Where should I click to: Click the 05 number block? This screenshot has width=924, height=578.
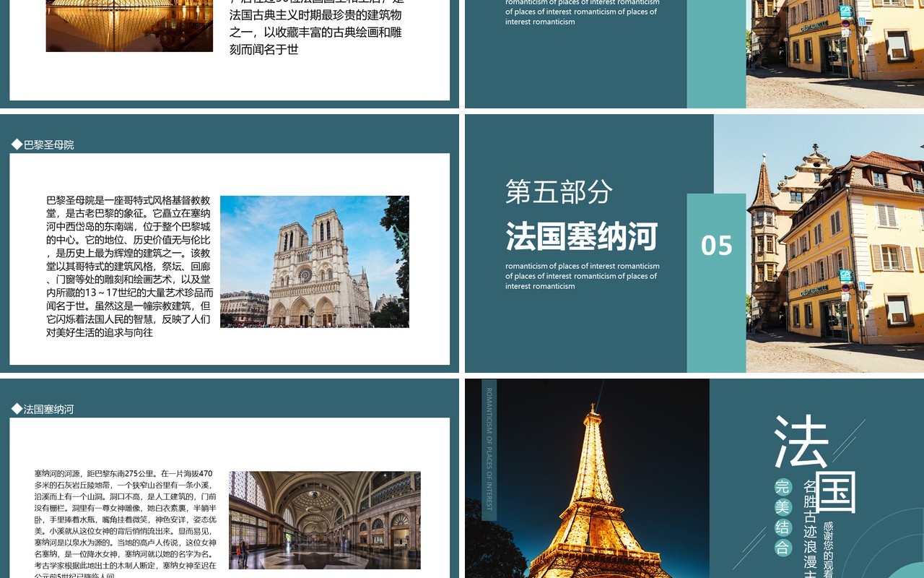click(716, 282)
